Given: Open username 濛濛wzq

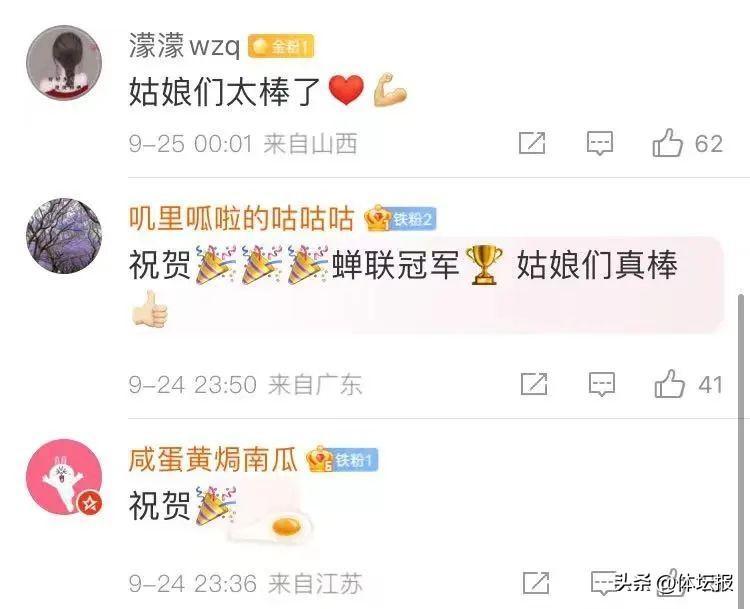Looking at the screenshot, I should (184, 46).
